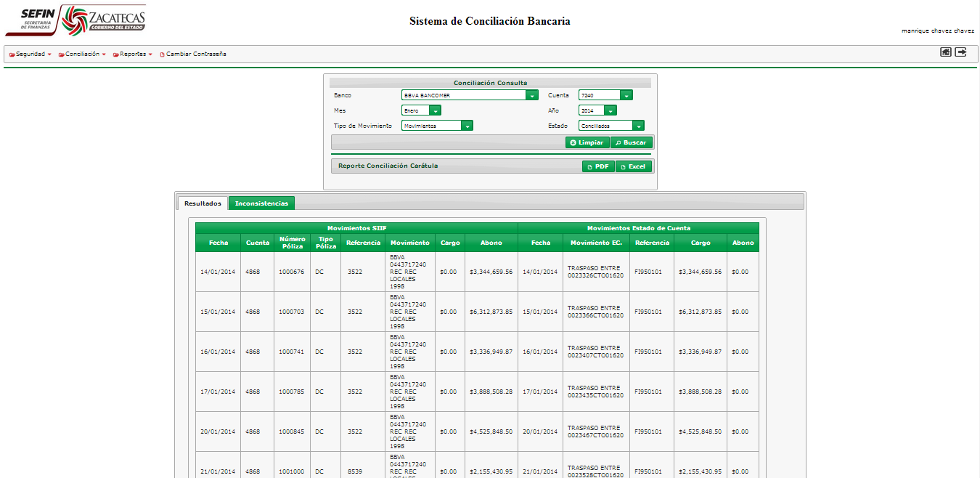Click SIIF abono $6,312,873.85
The width and height of the screenshot is (980, 478).
(491, 312)
